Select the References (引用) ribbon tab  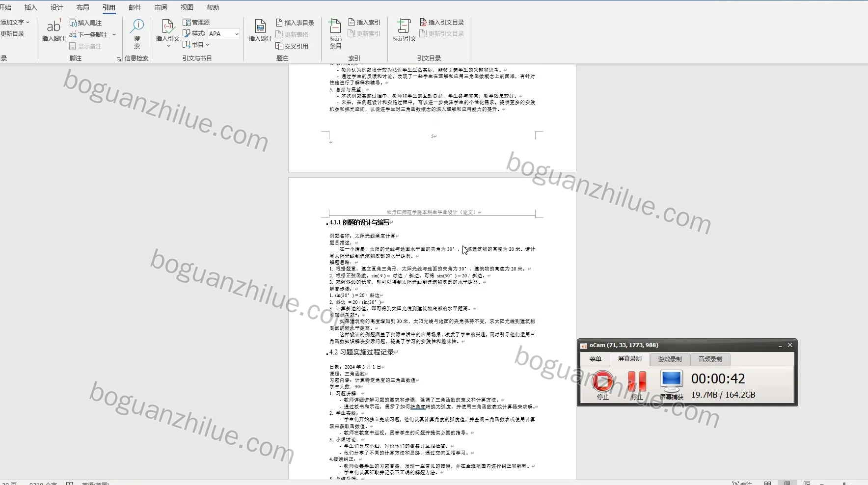(109, 7)
